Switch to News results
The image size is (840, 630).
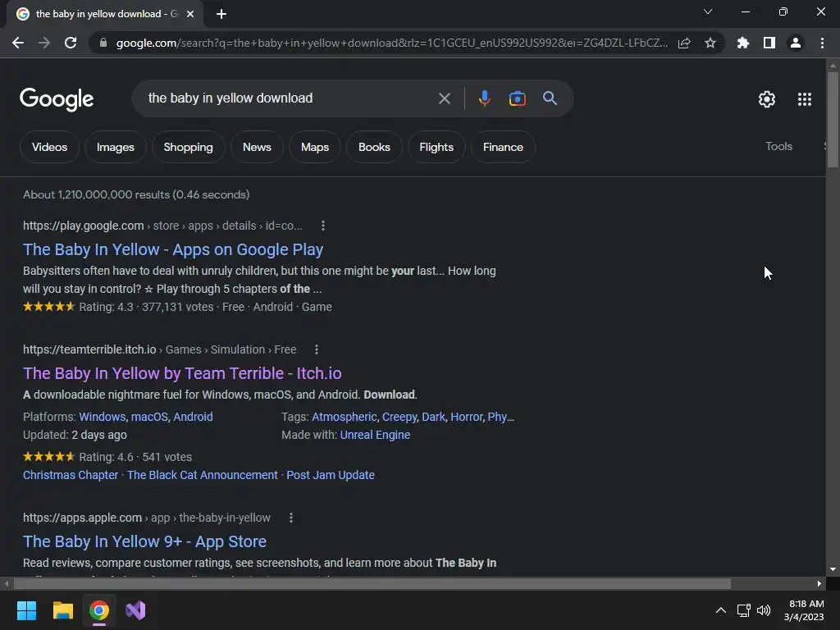pyautogui.click(x=257, y=147)
